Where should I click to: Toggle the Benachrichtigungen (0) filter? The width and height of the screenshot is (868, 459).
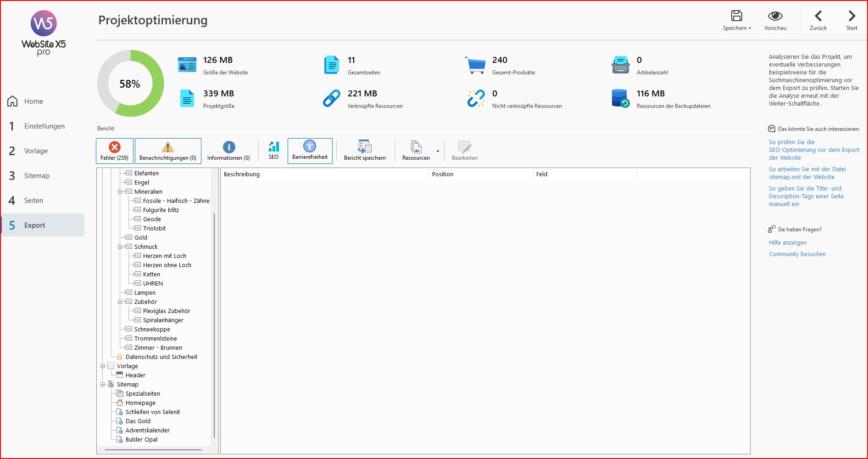click(x=168, y=151)
